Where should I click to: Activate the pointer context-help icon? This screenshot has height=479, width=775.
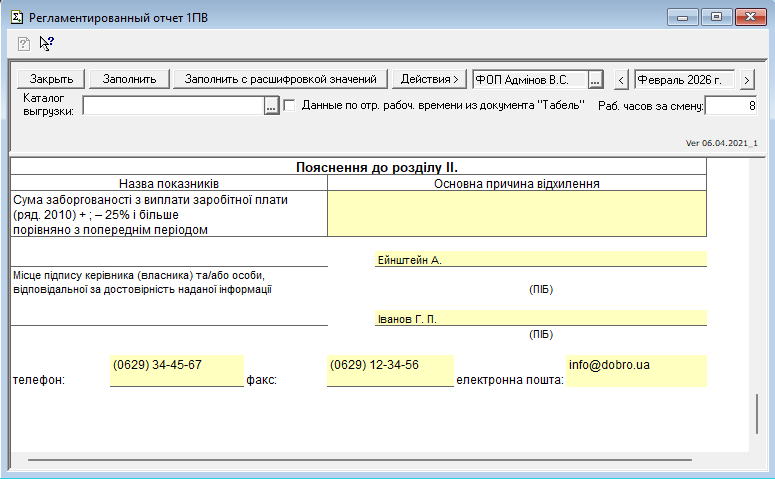[x=46, y=43]
